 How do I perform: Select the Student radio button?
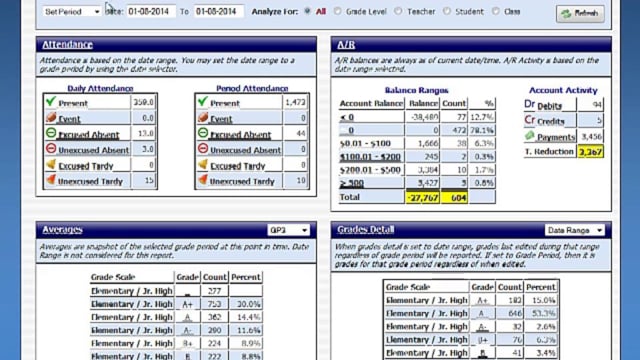447,11
